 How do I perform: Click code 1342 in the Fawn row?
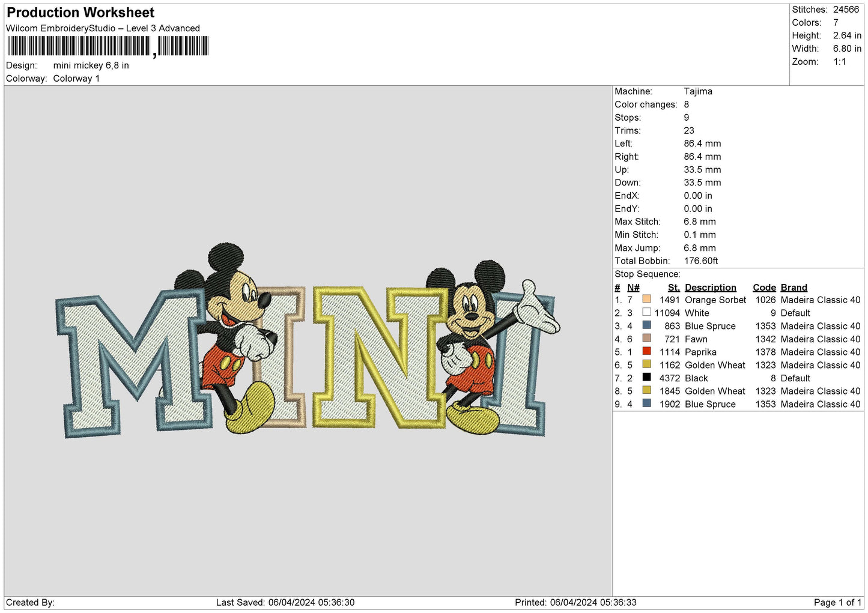(765, 339)
